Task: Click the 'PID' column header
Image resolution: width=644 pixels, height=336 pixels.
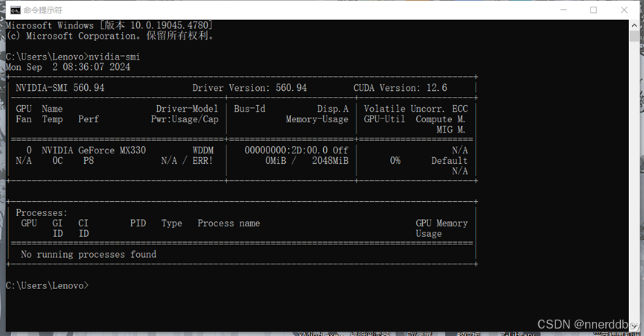Action: 138,224
